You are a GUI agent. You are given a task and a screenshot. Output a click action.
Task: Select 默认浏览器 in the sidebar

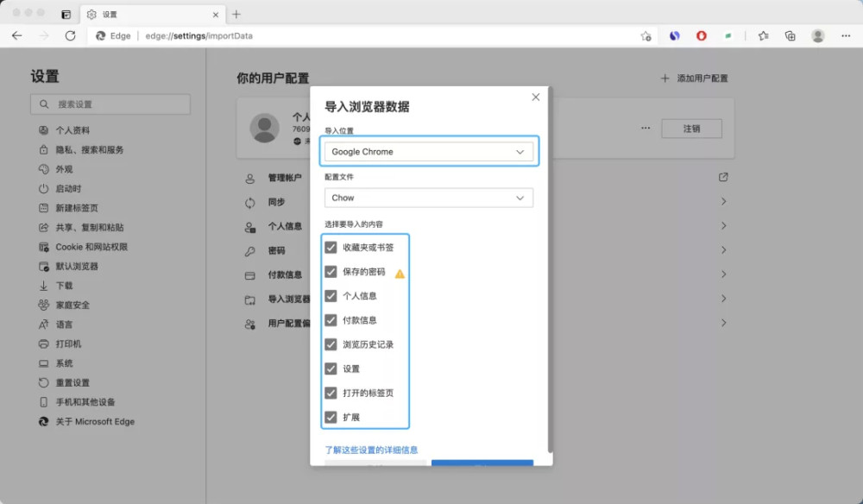[x=77, y=267]
